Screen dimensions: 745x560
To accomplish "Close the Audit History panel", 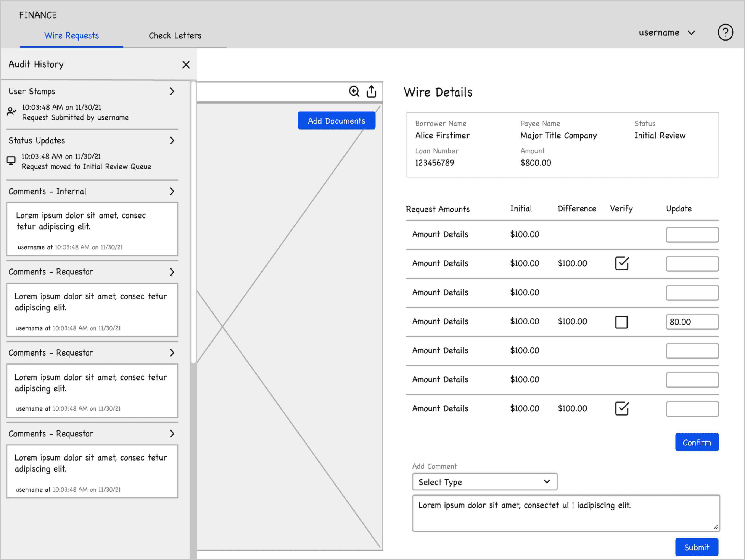I will click(x=186, y=65).
